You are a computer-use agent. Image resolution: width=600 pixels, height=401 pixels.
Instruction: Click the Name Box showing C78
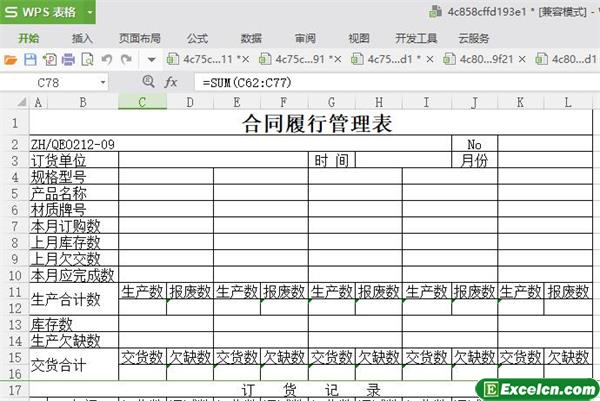[x=48, y=82]
